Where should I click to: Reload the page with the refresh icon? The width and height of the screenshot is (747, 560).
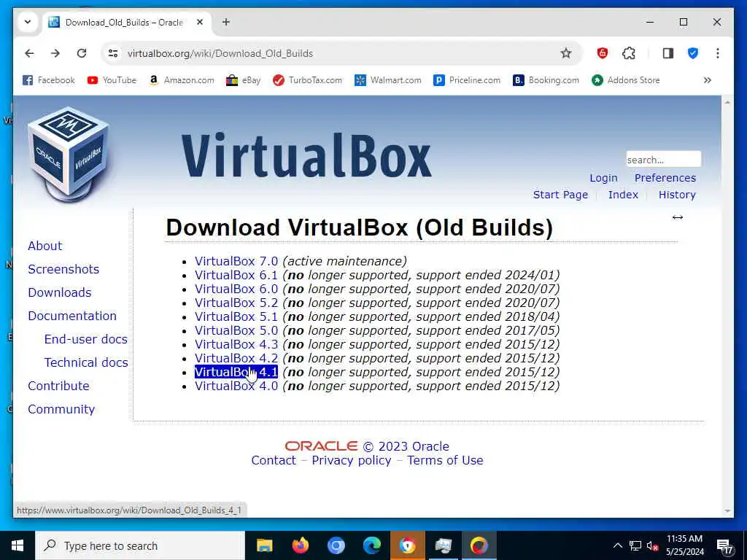click(x=82, y=53)
